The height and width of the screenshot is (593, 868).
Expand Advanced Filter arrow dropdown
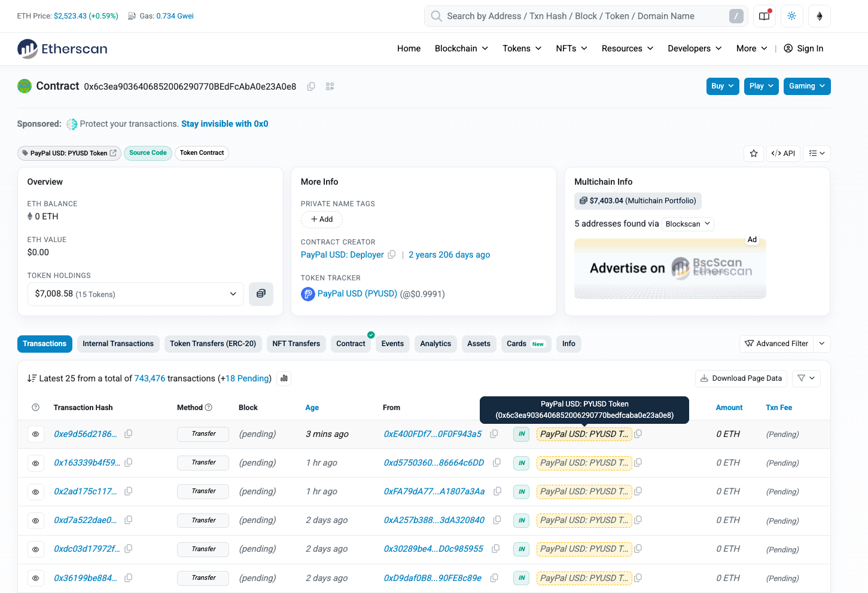point(822,344)
